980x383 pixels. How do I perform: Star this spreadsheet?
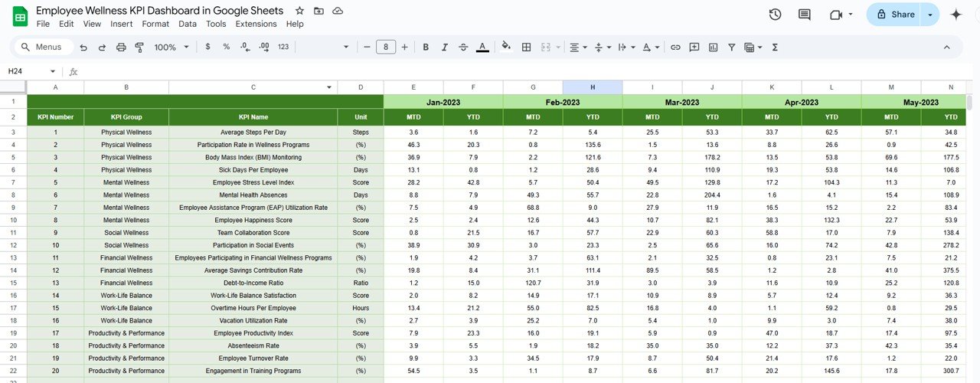[299, 11]
